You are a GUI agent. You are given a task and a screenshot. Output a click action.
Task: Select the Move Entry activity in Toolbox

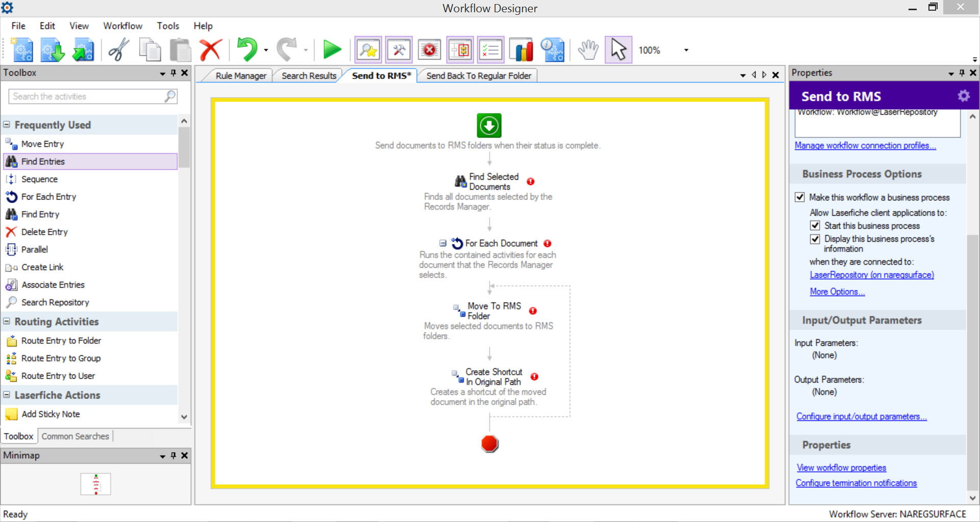[x=90, y=144]
